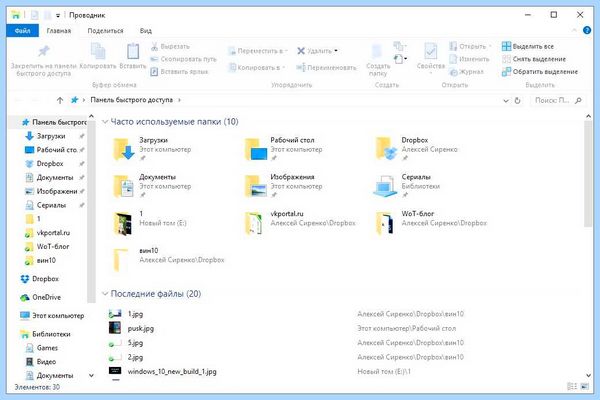Click Панель быстрого доступа breadcrumb

coord(132,100)
